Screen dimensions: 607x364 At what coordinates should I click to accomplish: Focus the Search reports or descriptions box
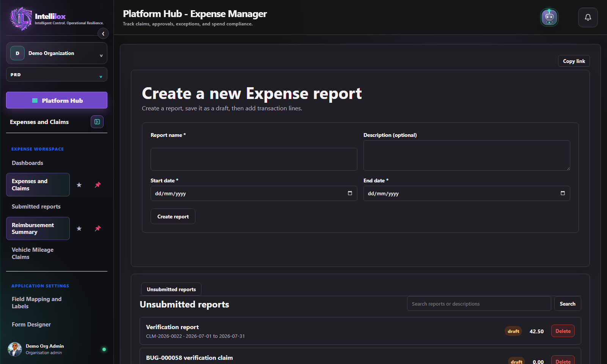click(x=479, y=304)
